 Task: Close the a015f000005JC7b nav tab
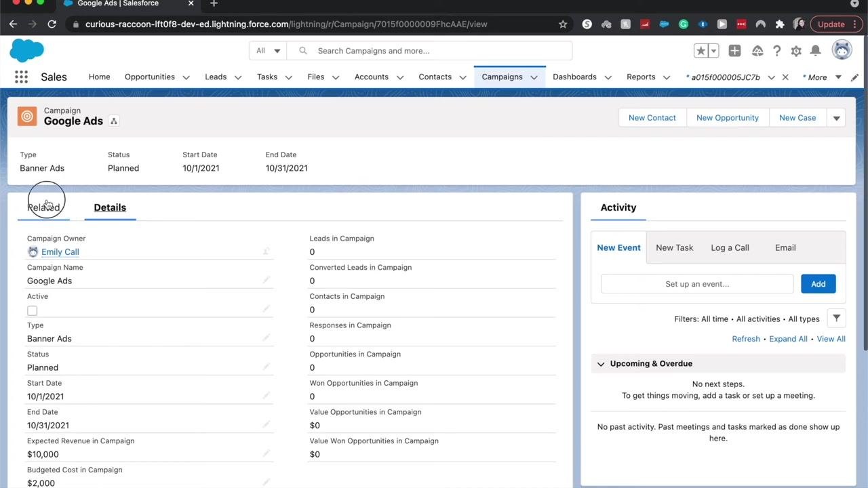point(785,77)
